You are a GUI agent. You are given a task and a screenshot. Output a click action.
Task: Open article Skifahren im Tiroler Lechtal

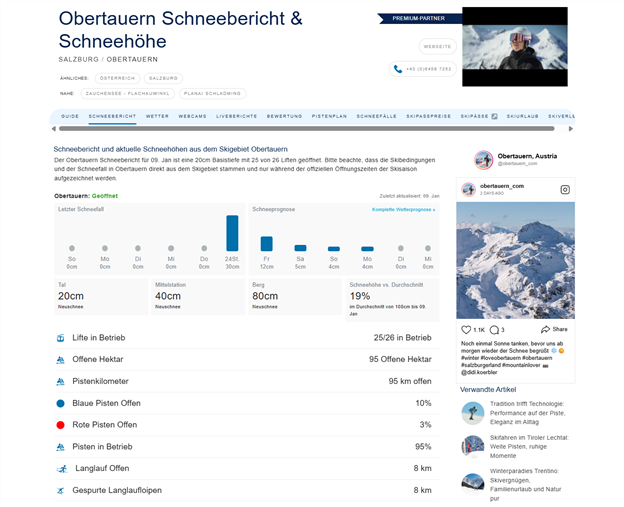[529, 447]
